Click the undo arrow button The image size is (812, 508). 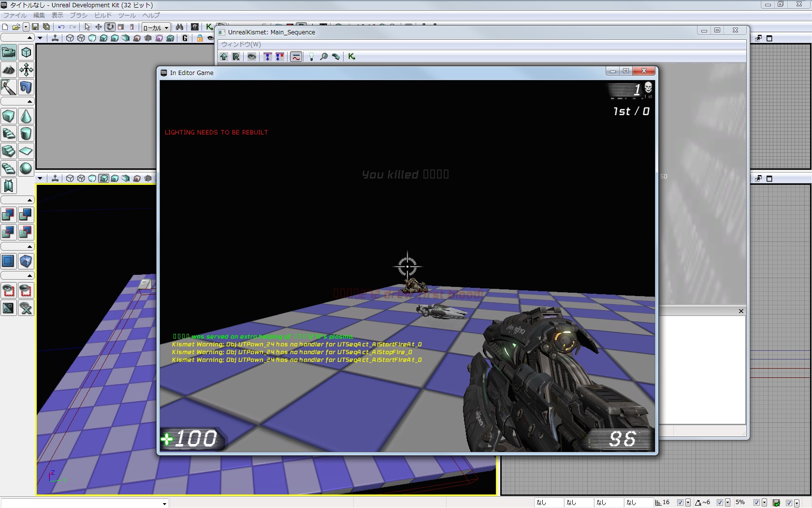pyautogui.click(x=61, y=27)
